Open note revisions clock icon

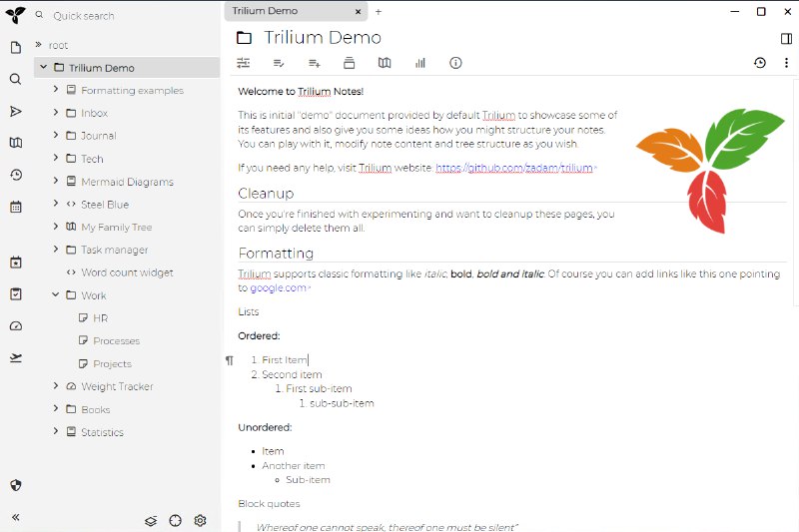click(760, 63)
